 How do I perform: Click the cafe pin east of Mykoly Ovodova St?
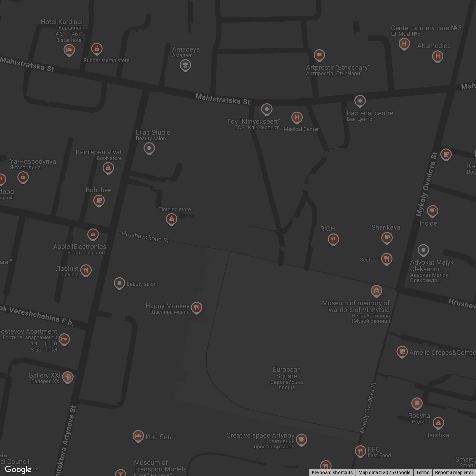point(446,155)
